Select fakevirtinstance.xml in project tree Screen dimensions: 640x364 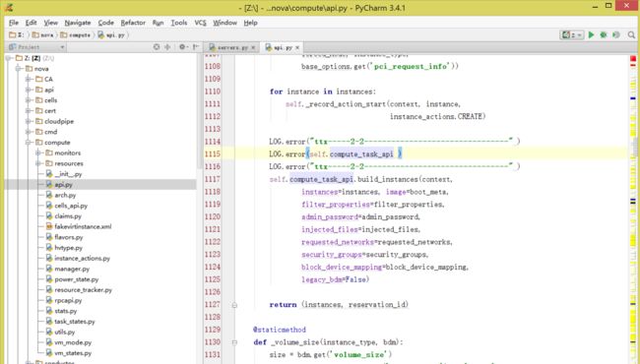pos(79,226)
